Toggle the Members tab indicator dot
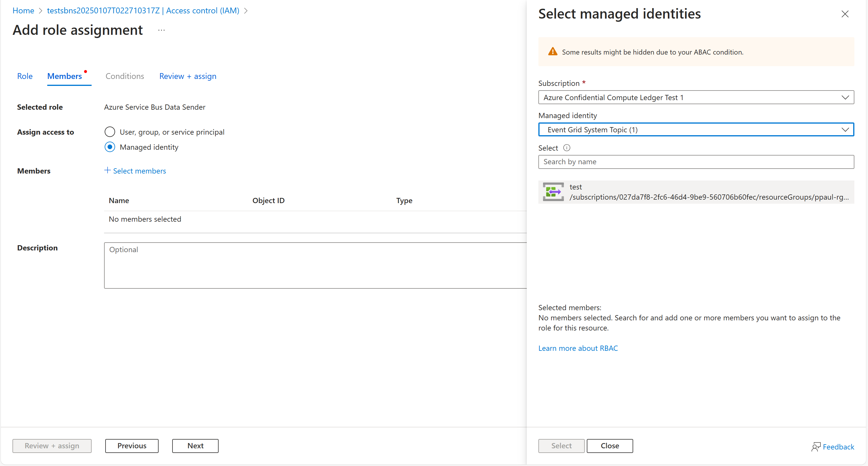The height and width of the screenshot is (466, 868). (x=86, y=70)
